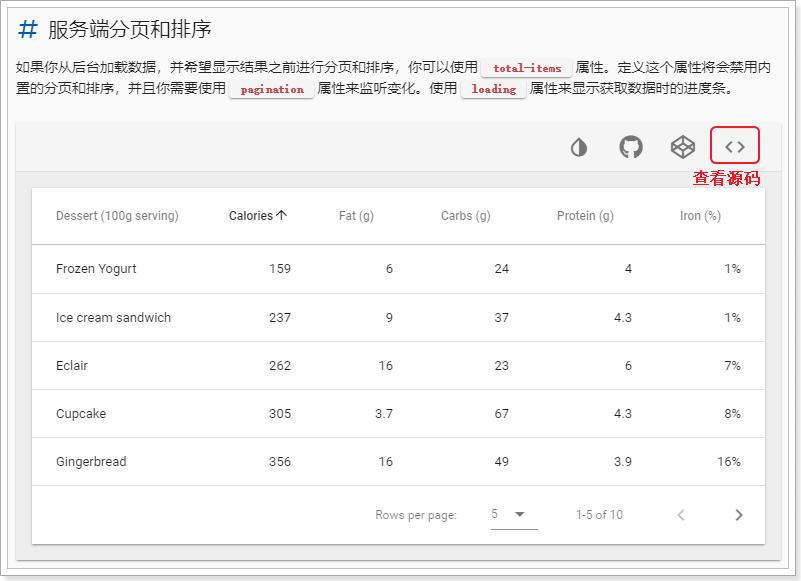Open example in CodePen icon
This screenshot has height=581, width=801.
pos(683,147)
